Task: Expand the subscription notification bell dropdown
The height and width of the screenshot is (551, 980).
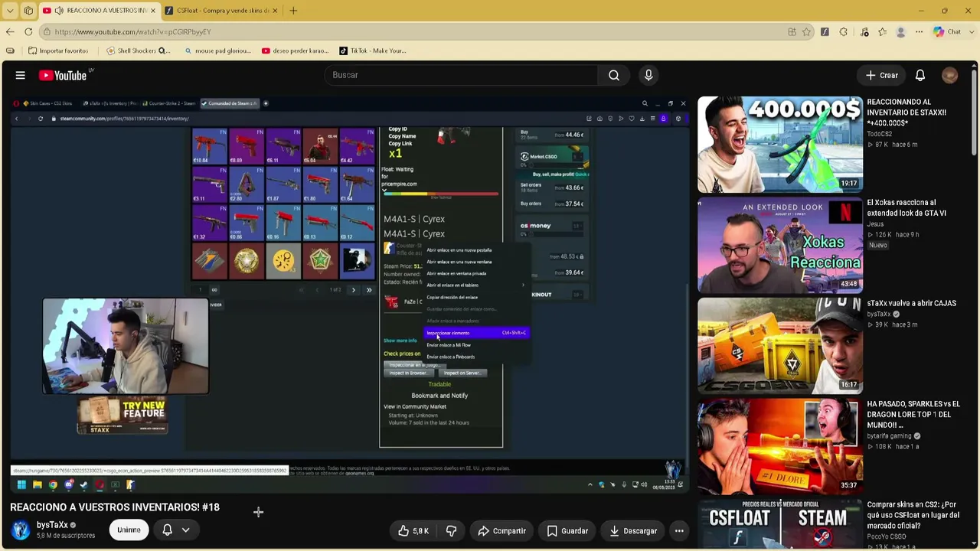Action: tap(176, 530)
